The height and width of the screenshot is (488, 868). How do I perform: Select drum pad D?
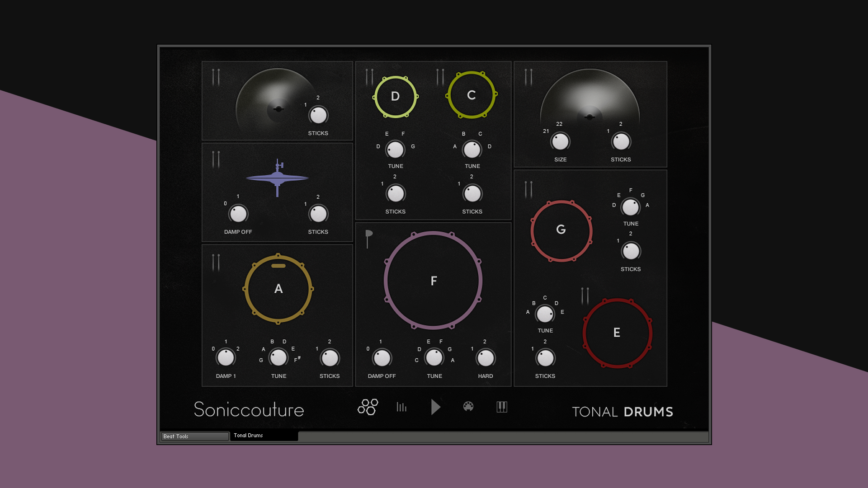click(x=396, y=96)
